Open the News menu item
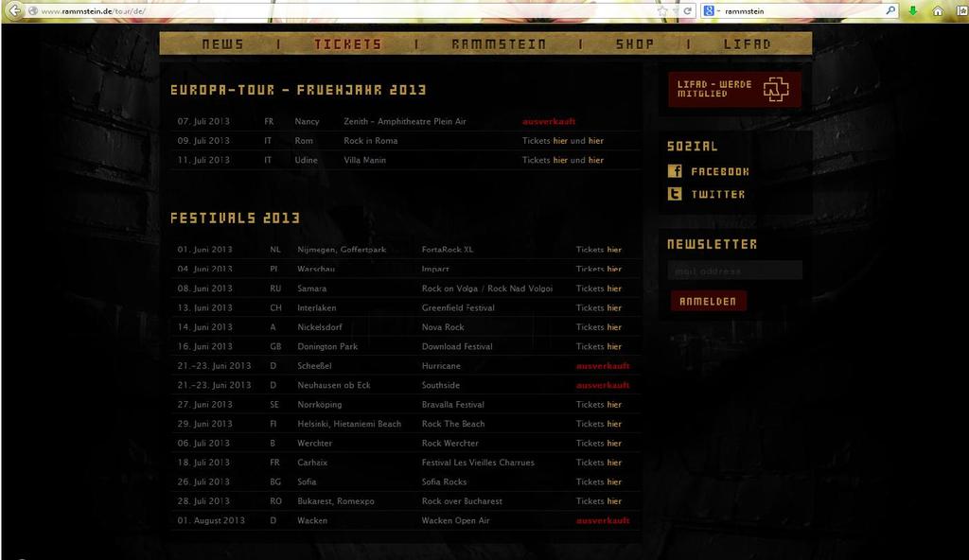 pos(222,44)
